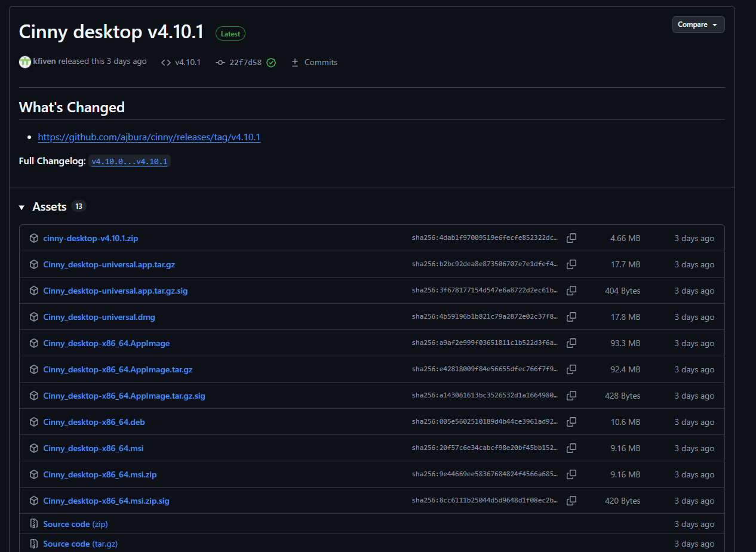
Task: Click file-zip icon beside Source code (tar.gz)
Action: [x=34, y=544]
